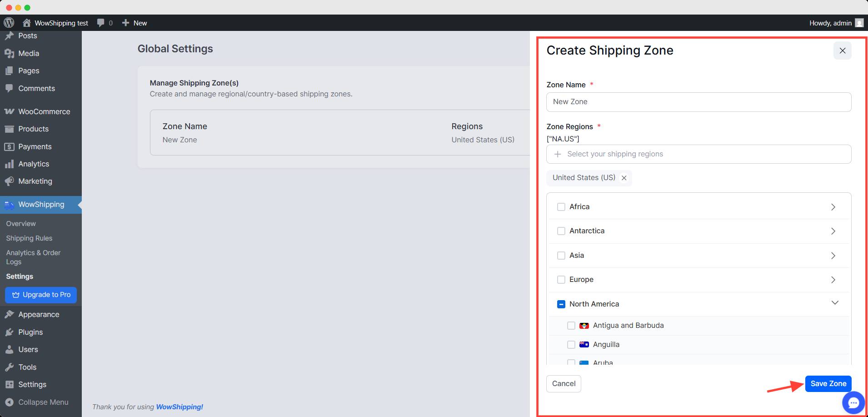Open the WowShipping Overview submenu

point(21,224)
